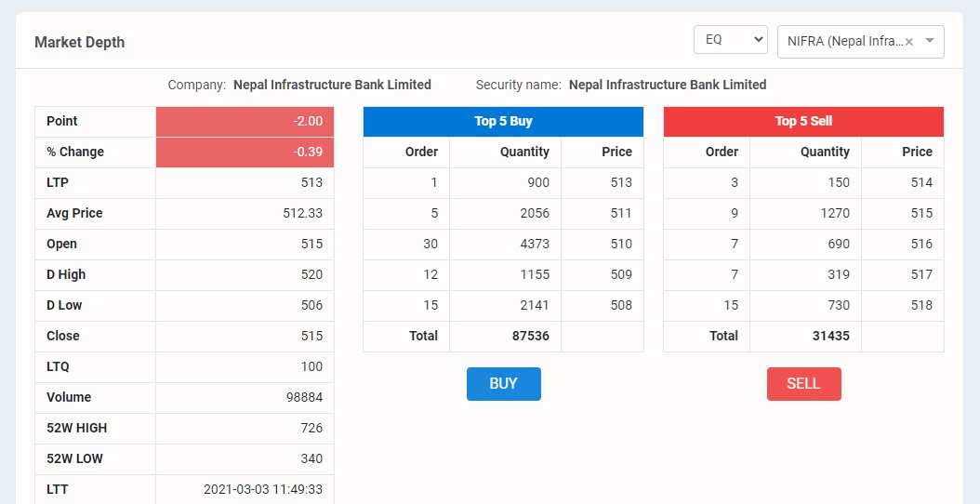This screenshot has width=980, height=504.
Task: Select the 'Top 5 Buy' table header
Action: (x=503, y=121)
